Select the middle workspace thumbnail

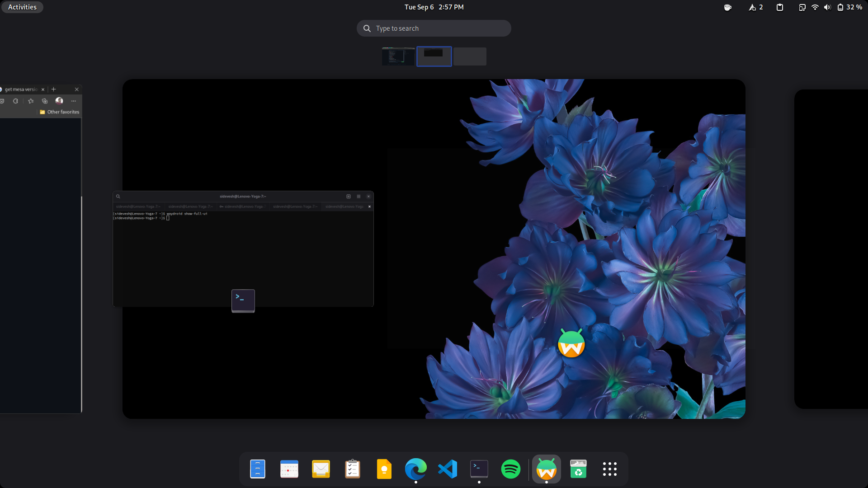click(434, 56)
